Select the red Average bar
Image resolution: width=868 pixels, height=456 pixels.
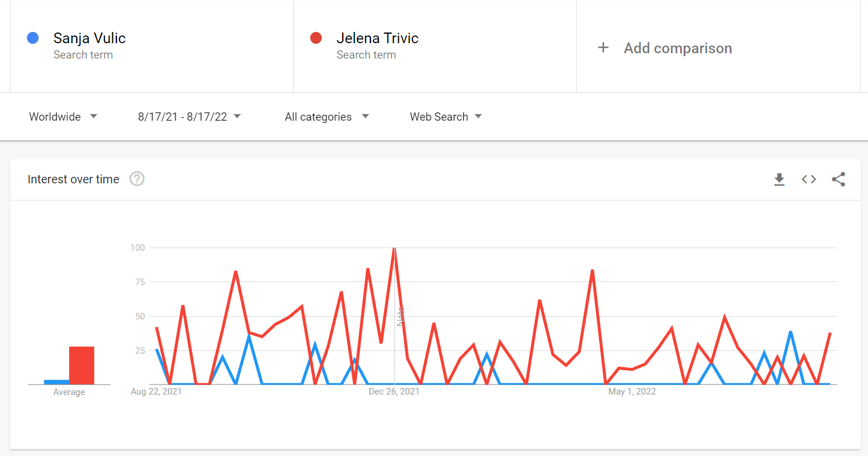click(x=82, y=366)
